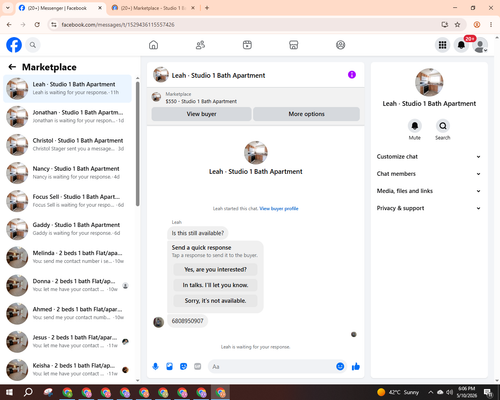Click the back arrow next to Marketplace
This screenshot has width=500, height=400.
12,67
